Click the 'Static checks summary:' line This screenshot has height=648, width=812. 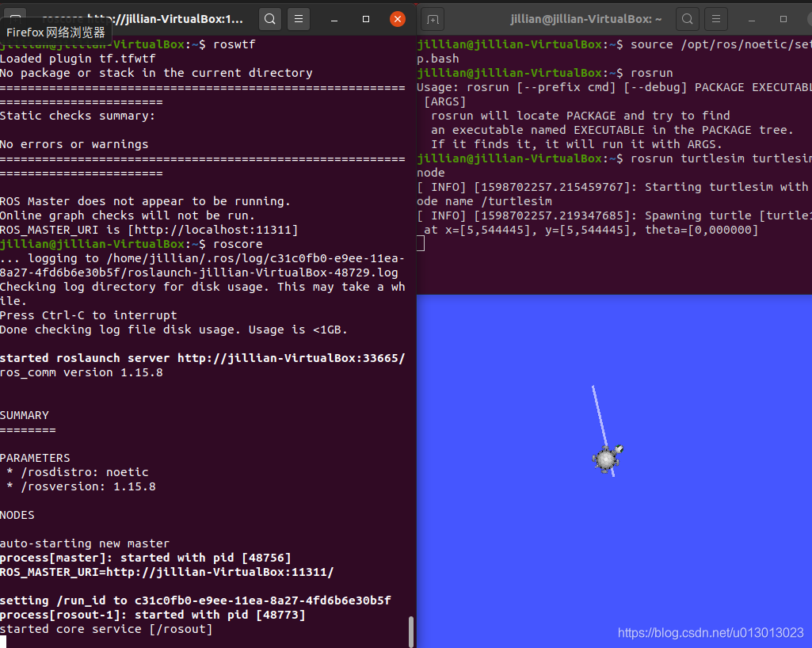(x=78, y=116)
